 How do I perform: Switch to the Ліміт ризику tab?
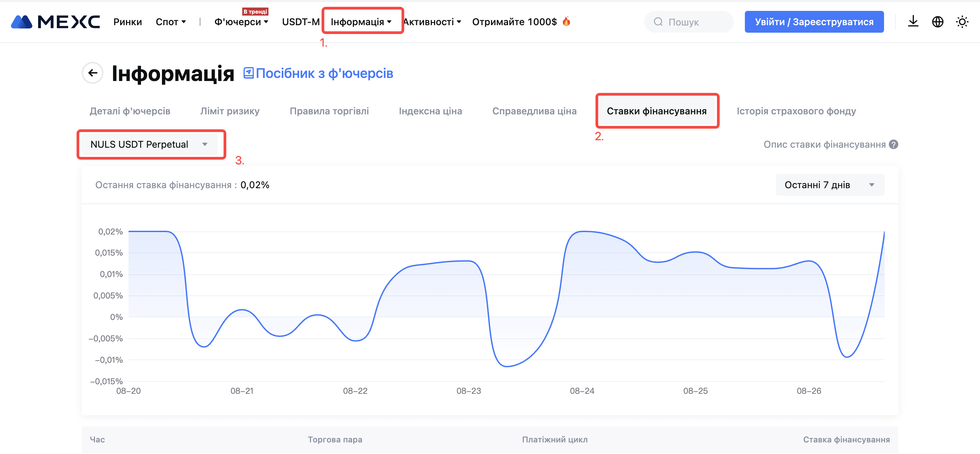(230, 111)
